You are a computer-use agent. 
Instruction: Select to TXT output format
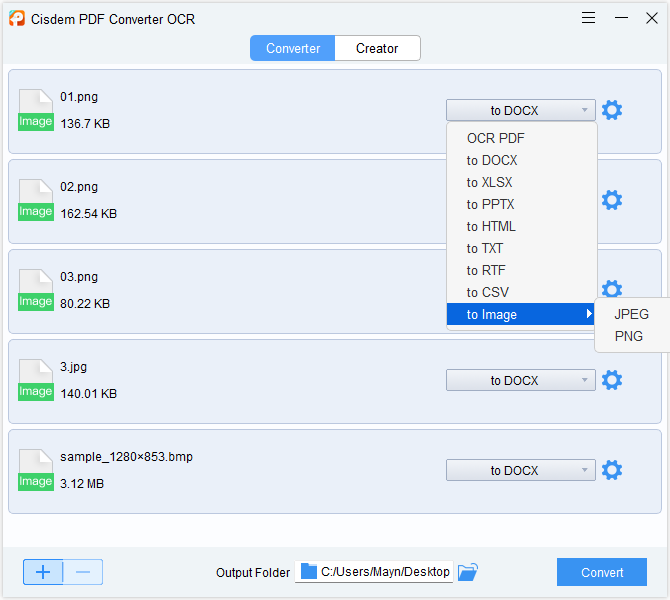pyautogui.click(x=521, y=248)
